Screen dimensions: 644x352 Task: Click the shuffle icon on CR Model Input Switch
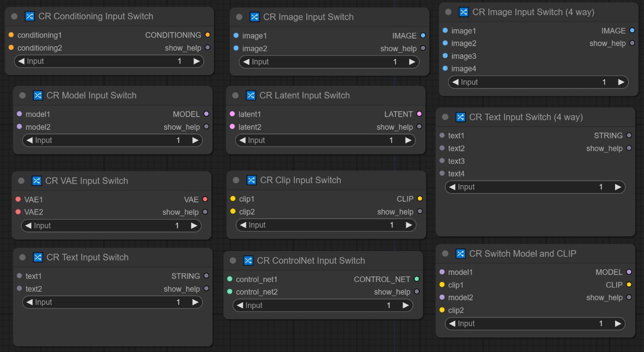click(38, 95)
